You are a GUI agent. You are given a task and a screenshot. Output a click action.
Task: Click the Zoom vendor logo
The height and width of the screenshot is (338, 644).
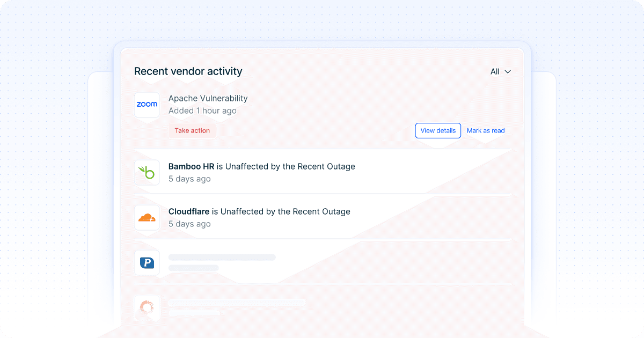pos(147,105)
